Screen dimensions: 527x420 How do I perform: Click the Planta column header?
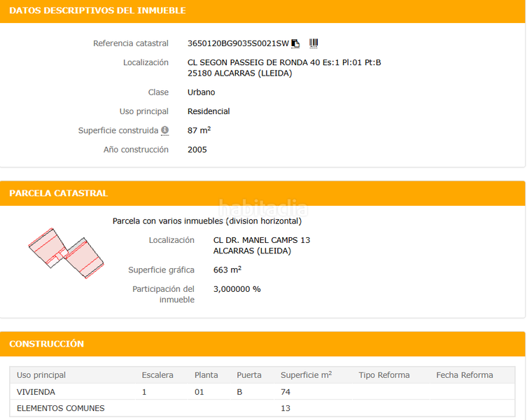tap(206, 375)
